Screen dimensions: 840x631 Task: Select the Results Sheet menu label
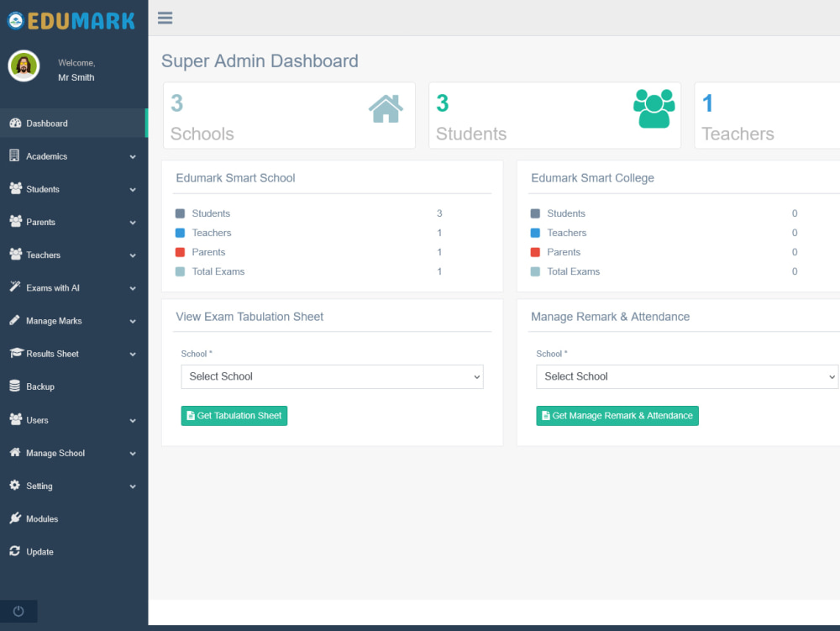52,354
